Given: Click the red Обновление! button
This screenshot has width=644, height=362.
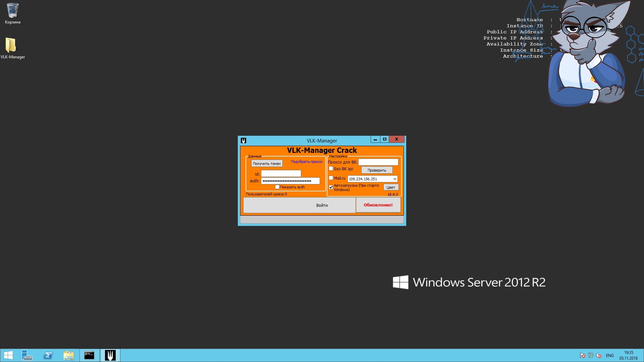Looking at the screenshot, I should (x=378, y=205).
